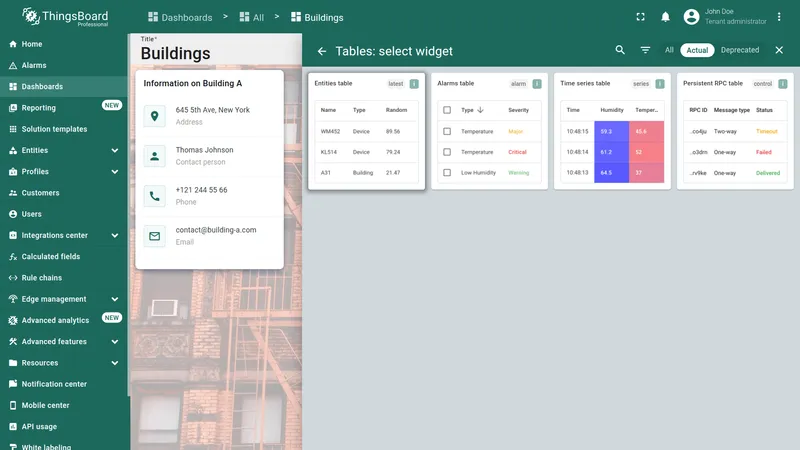Tick the Major Temperature row checkbox
The height and width of the screenshot is (450, 800).
click(x=447, y=132)
